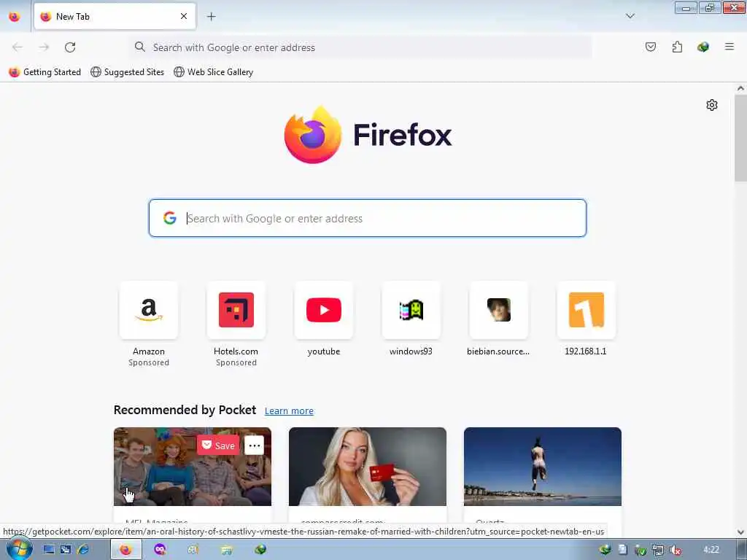Open the Firefox View pinned tab icon
This screenshot has width=747, height=560.
coord(15,17)
